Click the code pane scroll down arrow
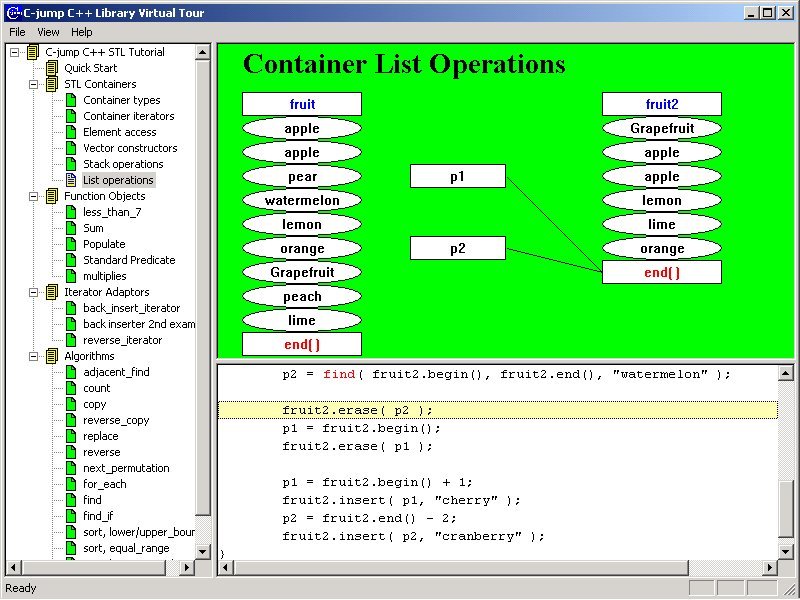 [x=786, y=552]
